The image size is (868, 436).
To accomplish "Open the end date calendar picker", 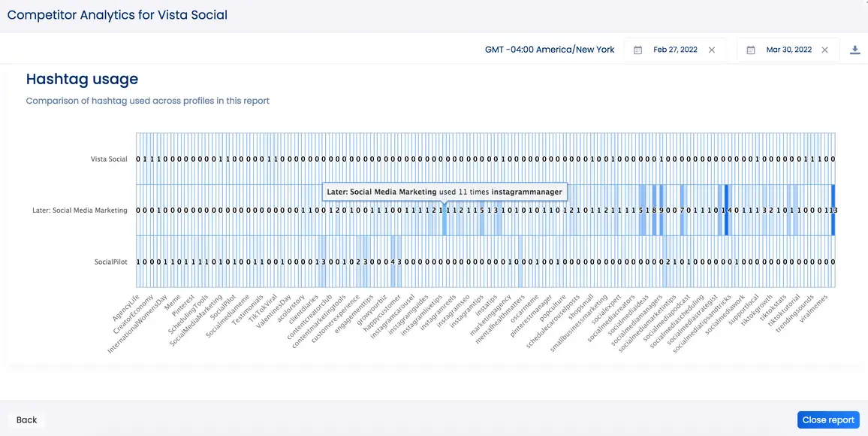I will tap(750, 50).
